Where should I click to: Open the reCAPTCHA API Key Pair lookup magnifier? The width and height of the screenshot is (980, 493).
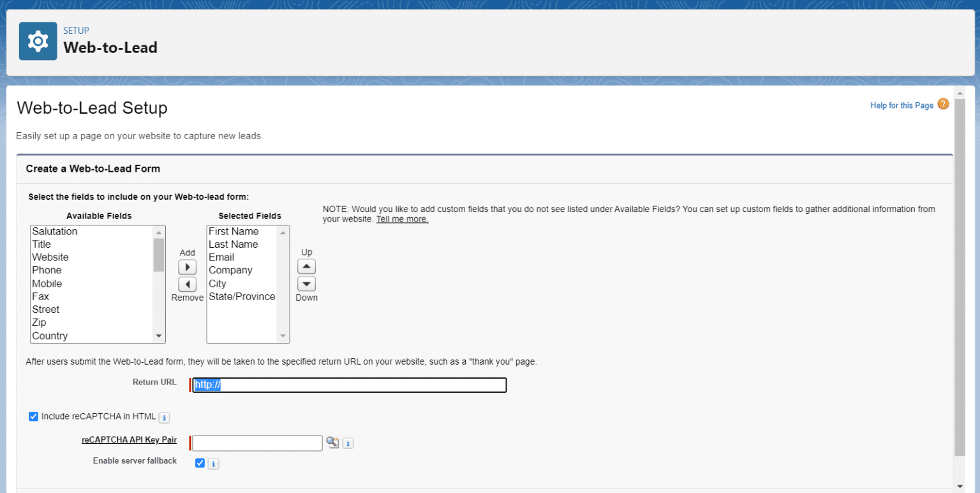click(x=332, y=442)
